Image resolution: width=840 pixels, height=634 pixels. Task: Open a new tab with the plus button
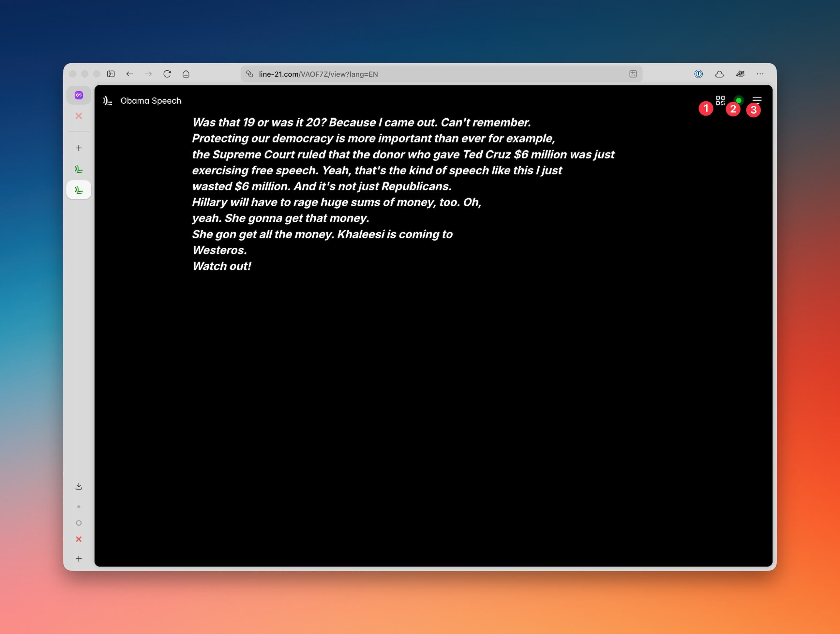tap(79, 148)
